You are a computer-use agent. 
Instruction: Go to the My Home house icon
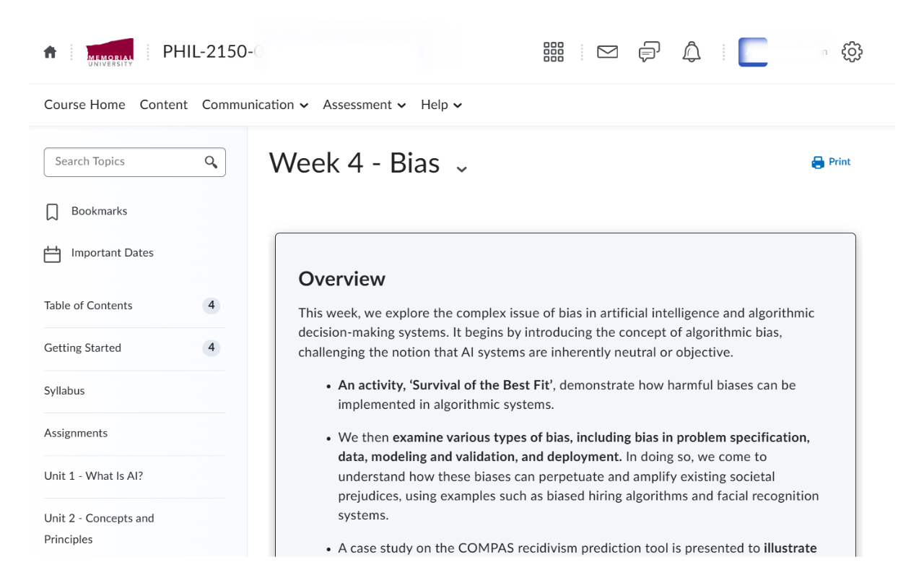[50, 52]
